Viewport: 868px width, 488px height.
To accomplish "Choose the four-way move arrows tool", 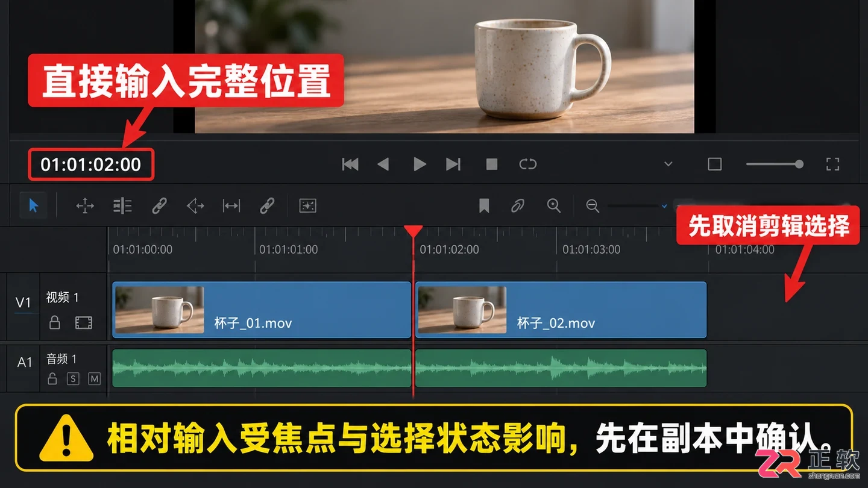I will [85, 206].
